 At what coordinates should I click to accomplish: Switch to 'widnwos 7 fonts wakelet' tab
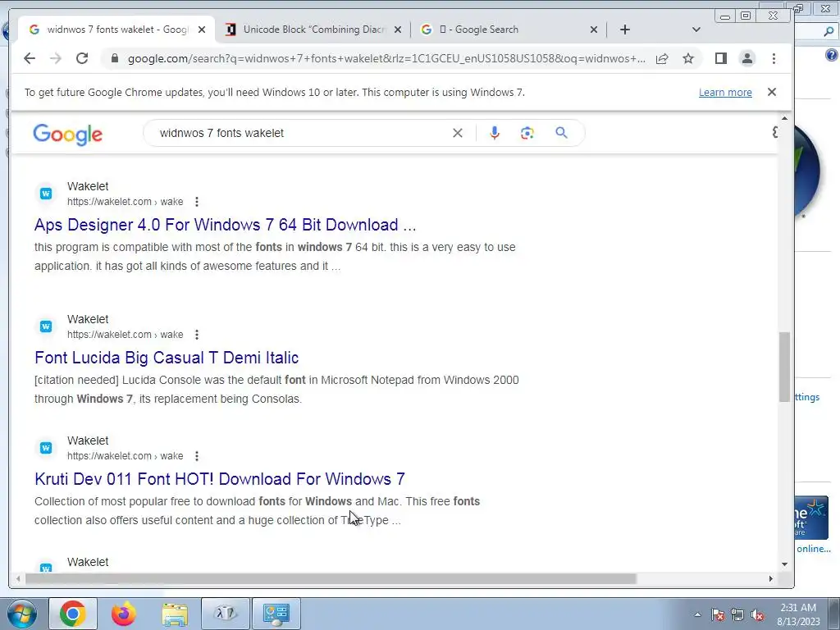point(116,30)
